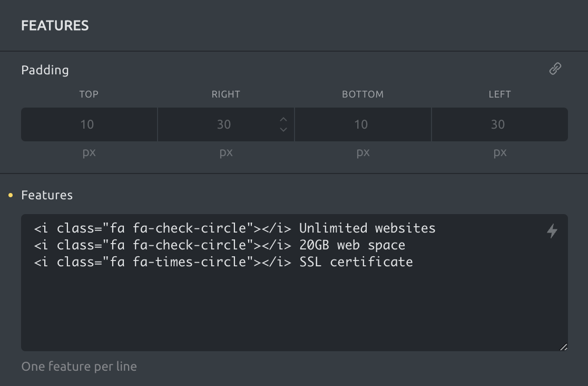The height and width of the screenshot is (386, 588).
Task: Open px unit selector under LEFT
Action: pos(499,152)
